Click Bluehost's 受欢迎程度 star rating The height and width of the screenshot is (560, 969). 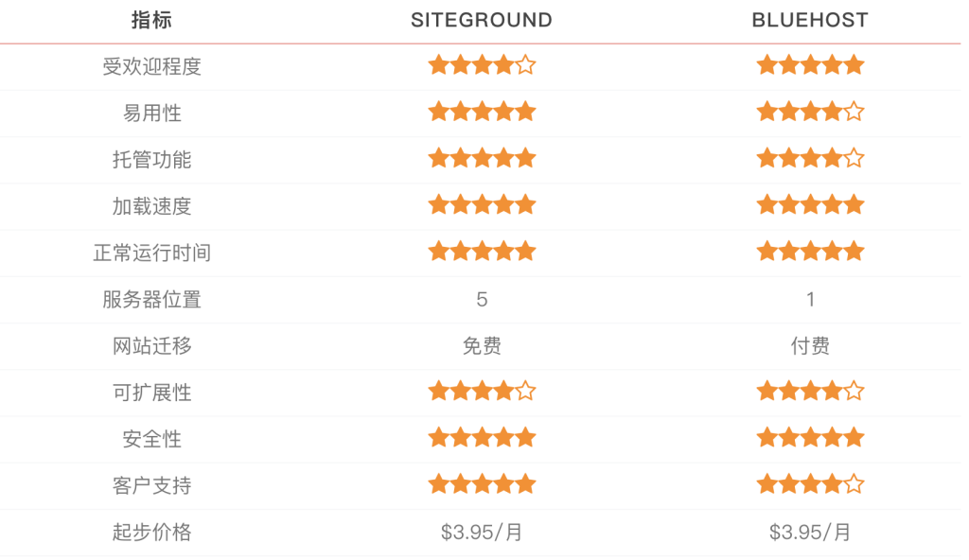pos(810,65)
